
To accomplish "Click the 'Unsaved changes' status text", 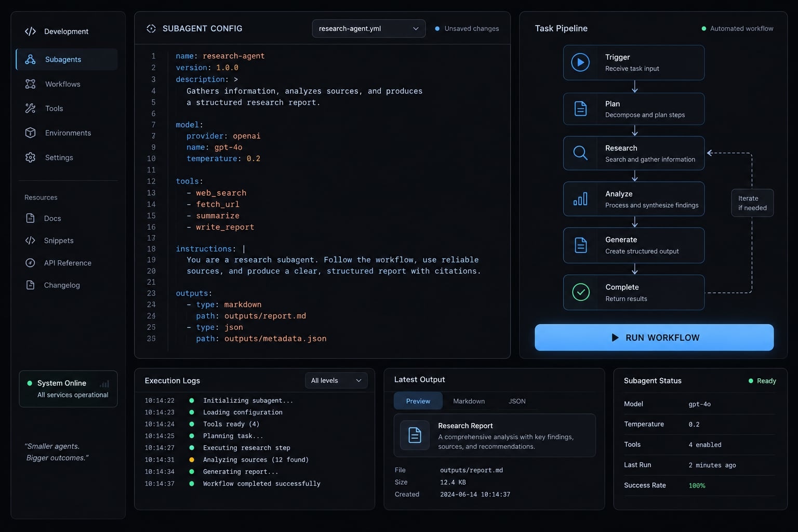I will tap(471, 29).
